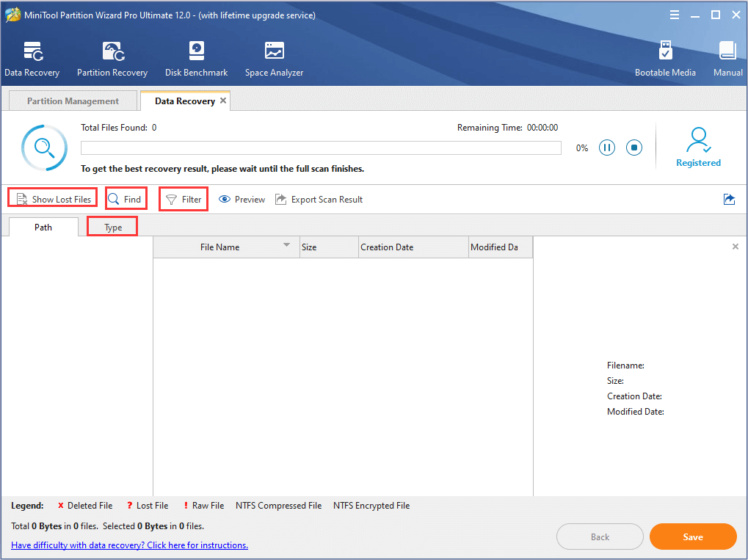Sort by the File Name column

(227, 247)
